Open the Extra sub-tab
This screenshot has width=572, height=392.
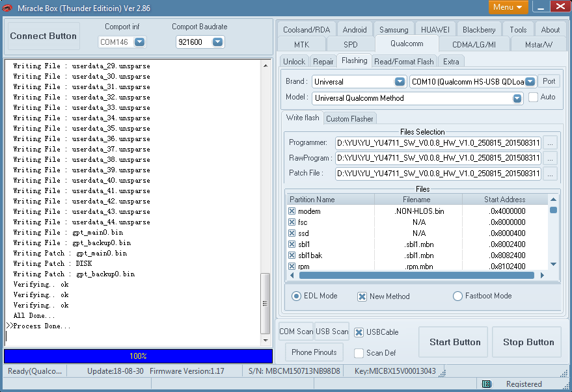pos(451,62)
